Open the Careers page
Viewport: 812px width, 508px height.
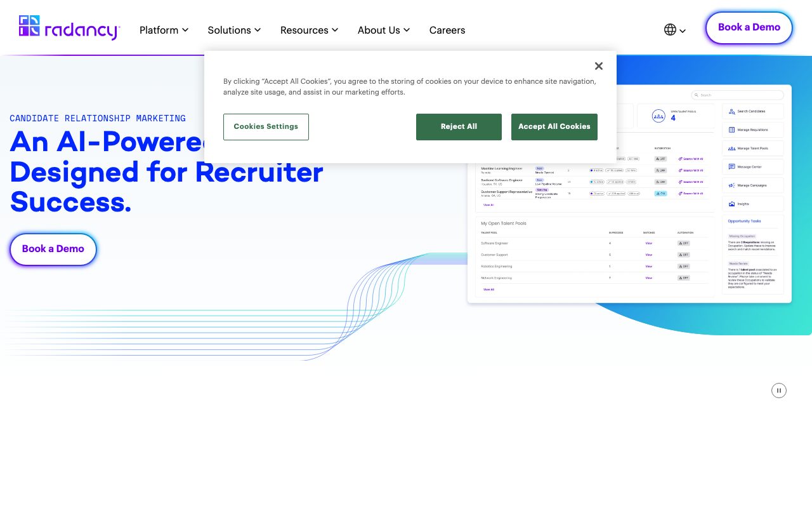click(x=447, y=30)
